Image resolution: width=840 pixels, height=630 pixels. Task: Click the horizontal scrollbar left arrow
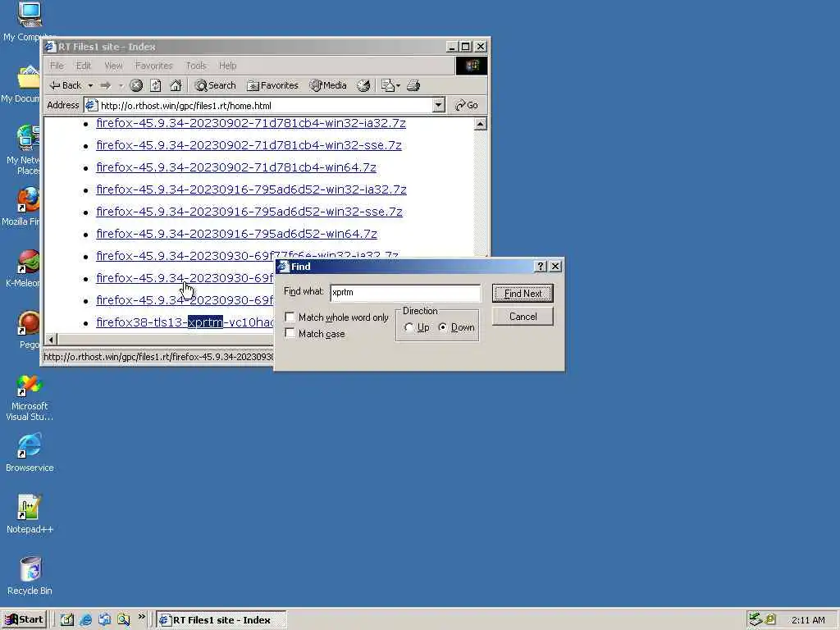click(52, 339)
